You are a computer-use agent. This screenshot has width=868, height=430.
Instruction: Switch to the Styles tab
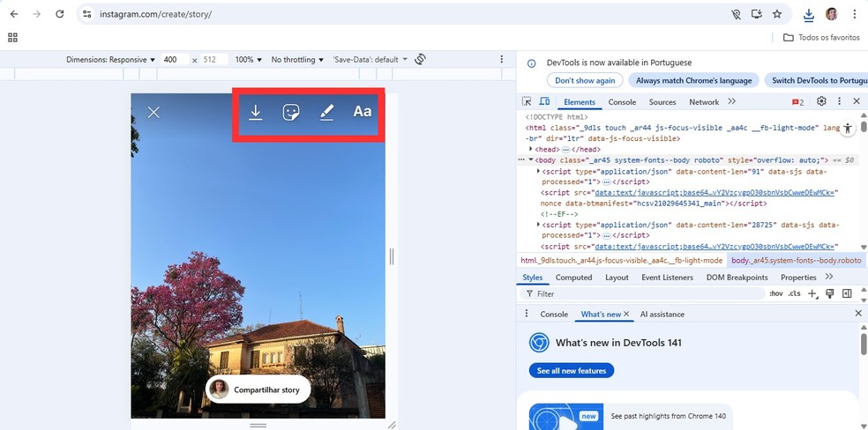point(533,278)
